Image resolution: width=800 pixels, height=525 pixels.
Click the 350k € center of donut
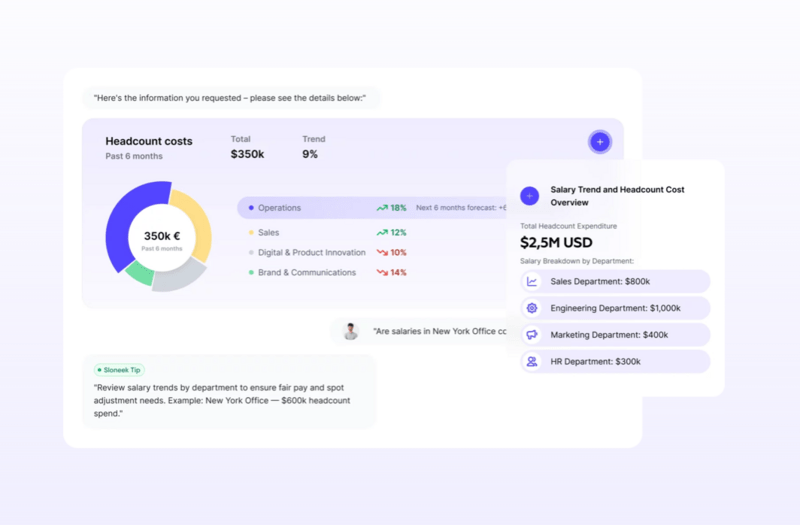coord(162,236)
